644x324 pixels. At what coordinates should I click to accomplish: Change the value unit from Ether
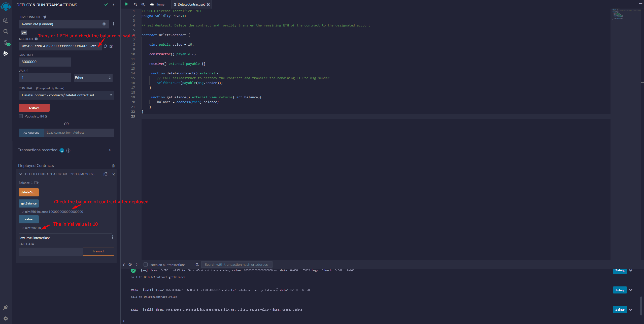[x=93, y=77]
